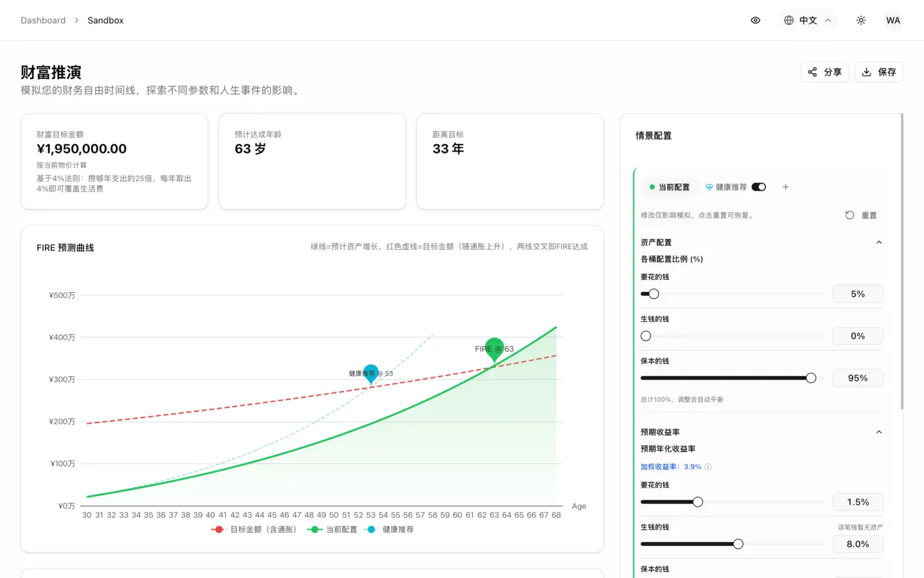Go to Dashboard breadcrumb link
Viewport: 924px width, 578px height.
click(x=43, y=21)
